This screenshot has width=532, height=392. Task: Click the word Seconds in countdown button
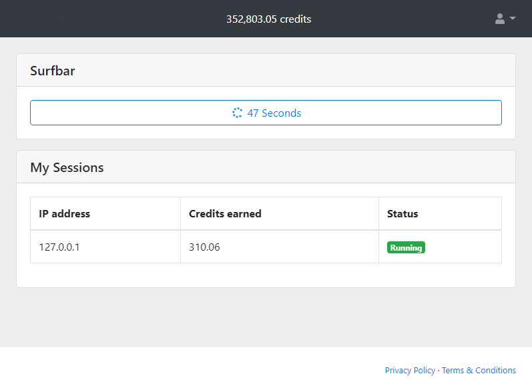coord(281,113)
